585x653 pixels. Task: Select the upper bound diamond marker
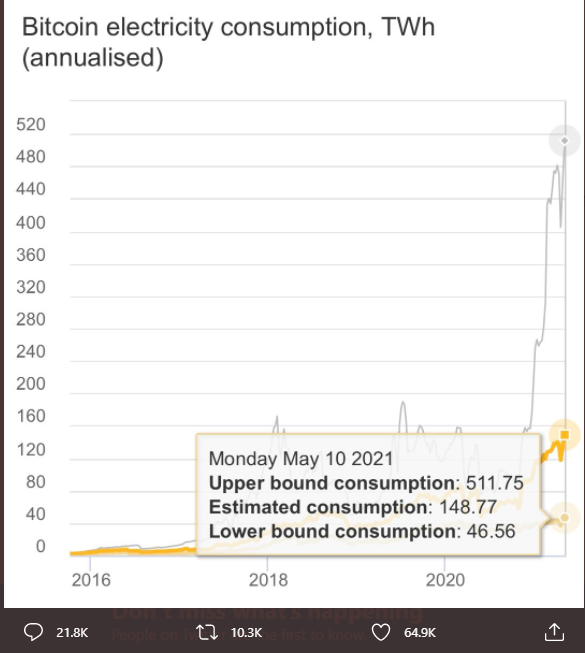coord(565,140)
